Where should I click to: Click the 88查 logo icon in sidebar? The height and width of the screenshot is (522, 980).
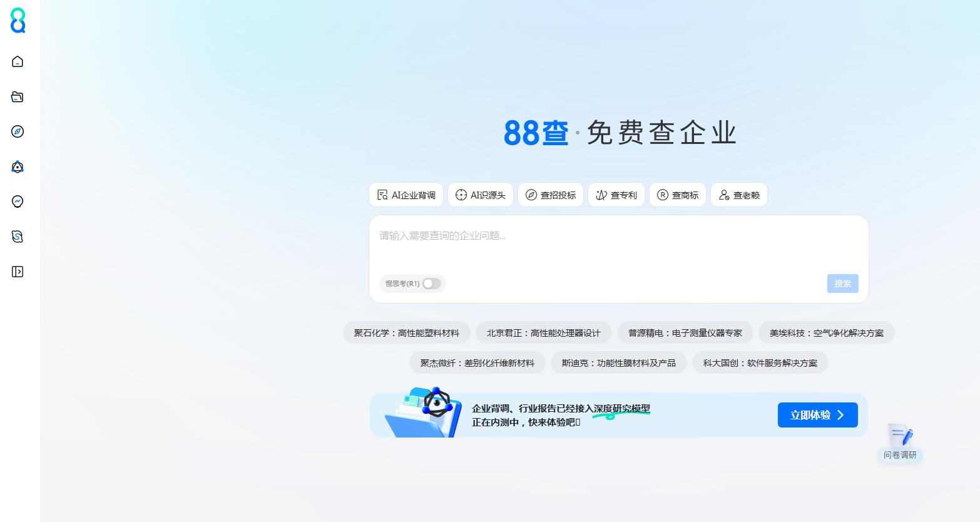coord(18,21)
